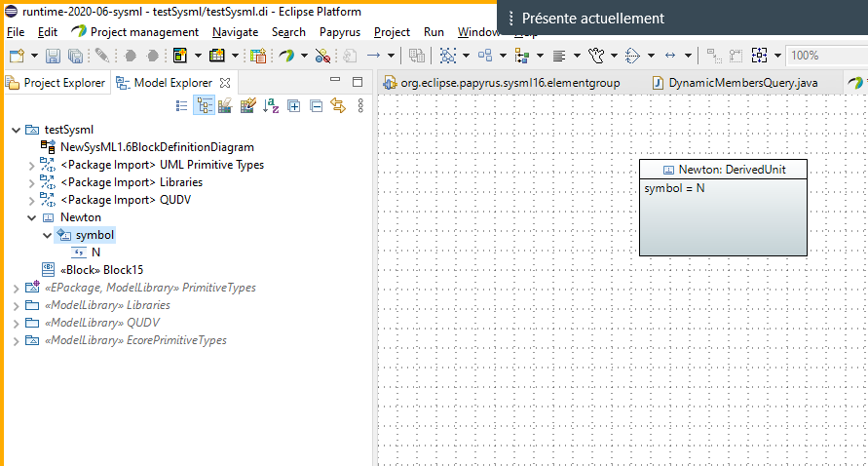Click the crossed-out circles toolbar icon

click(x=322, y=56)
